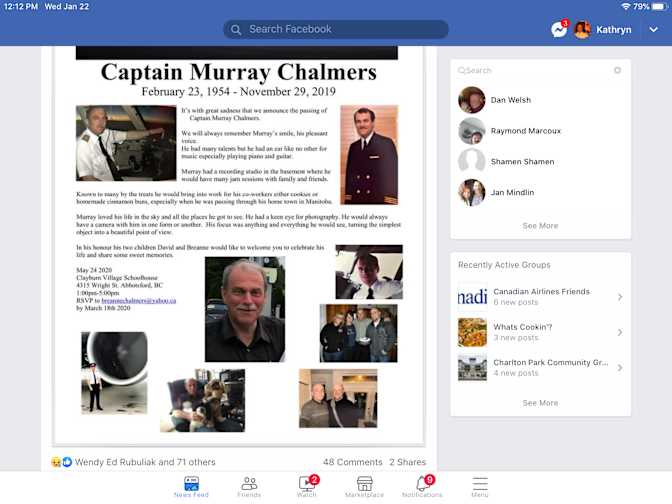Click See More under contacts list
Image resolution: width=672 pixels, height=504 pixels.
tap(540, 226)
